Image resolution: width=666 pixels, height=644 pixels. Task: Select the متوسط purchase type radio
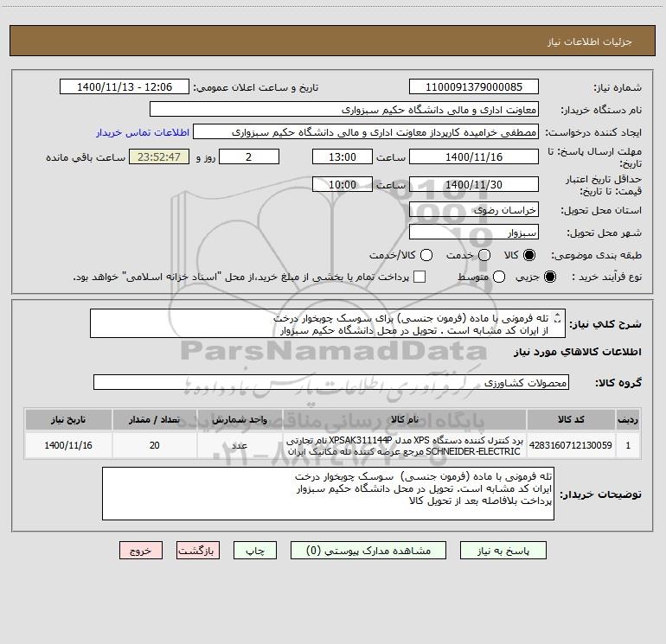pos(499,277)
